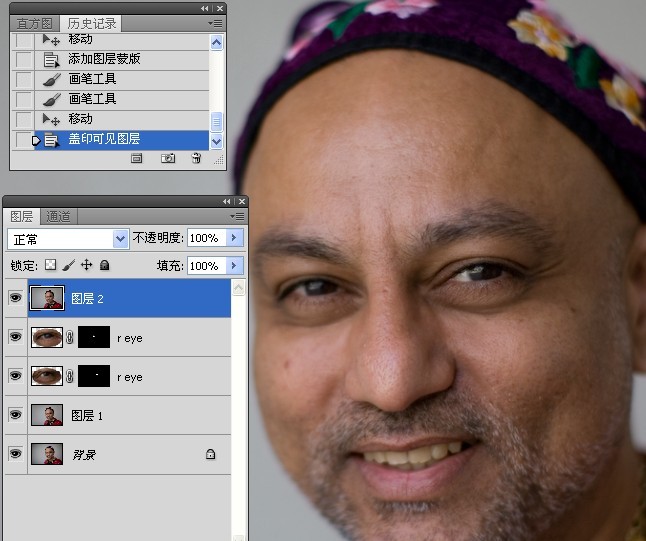Toggle lock position move icon

point(87,265)
